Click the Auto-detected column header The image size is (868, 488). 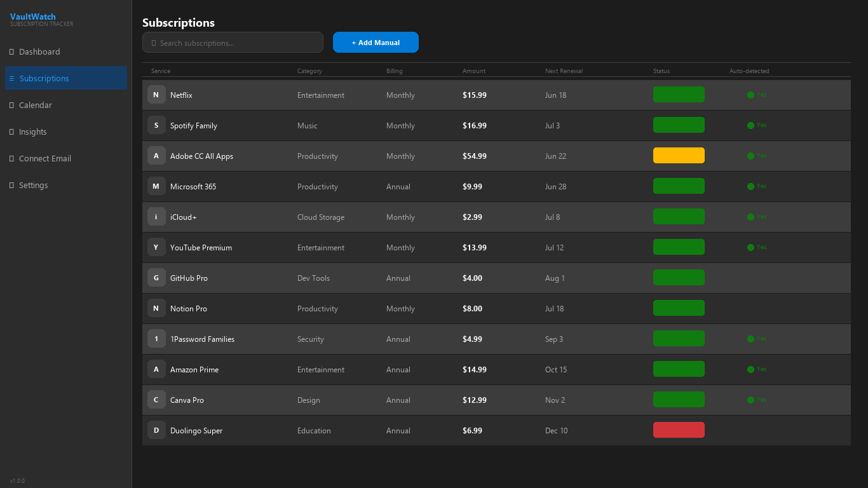[x=749, y=71]
